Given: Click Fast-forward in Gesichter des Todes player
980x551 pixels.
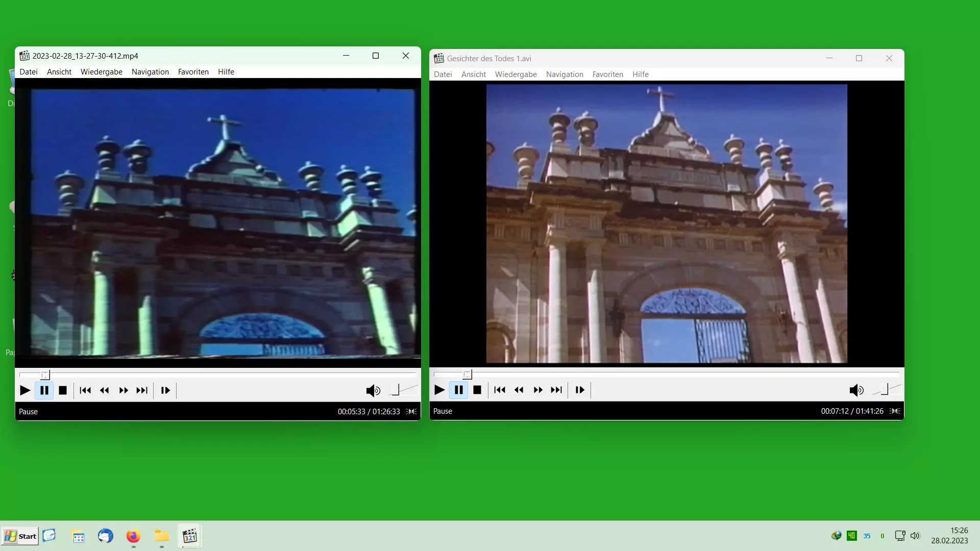Looking at the screenshot, I should tap(538, 390).
